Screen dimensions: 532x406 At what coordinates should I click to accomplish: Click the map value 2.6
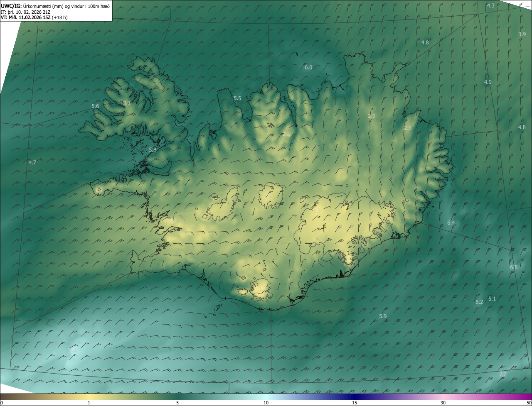click(408, 128)
